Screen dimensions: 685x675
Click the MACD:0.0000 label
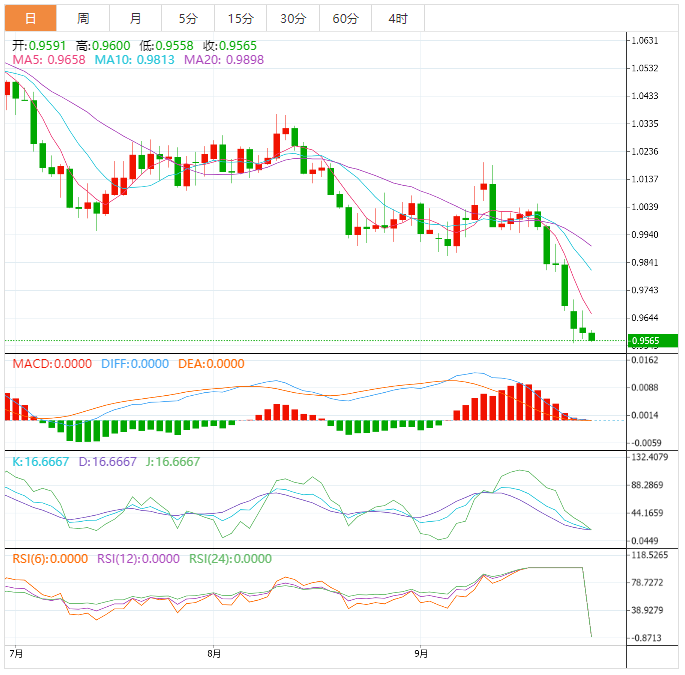[52, 363]
